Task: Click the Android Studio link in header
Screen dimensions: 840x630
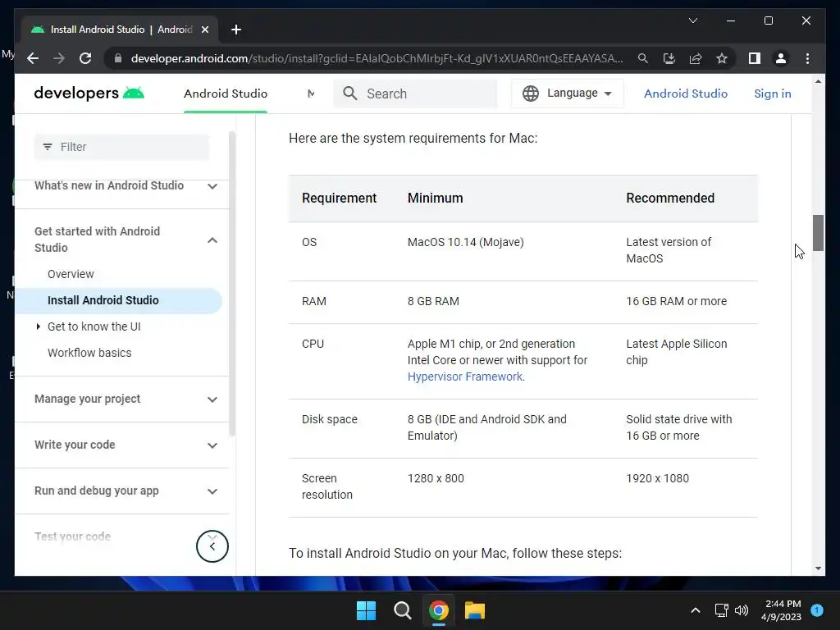Action: (685, 94)
